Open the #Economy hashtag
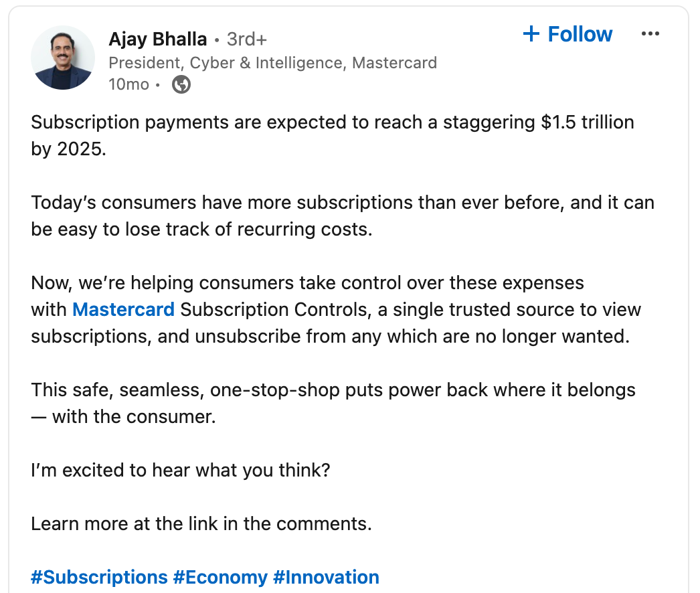 pyautogui.click(x=220, y=577)
